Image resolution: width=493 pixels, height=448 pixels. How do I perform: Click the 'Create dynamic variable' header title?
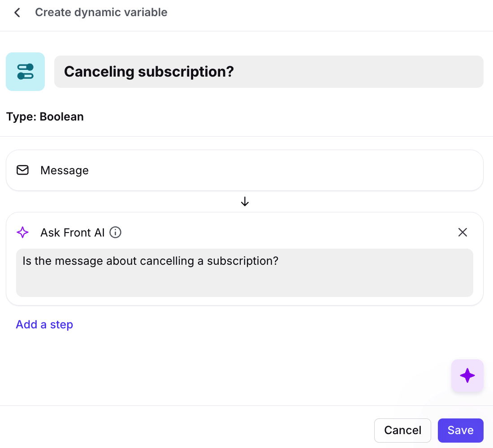click(101, 13)
